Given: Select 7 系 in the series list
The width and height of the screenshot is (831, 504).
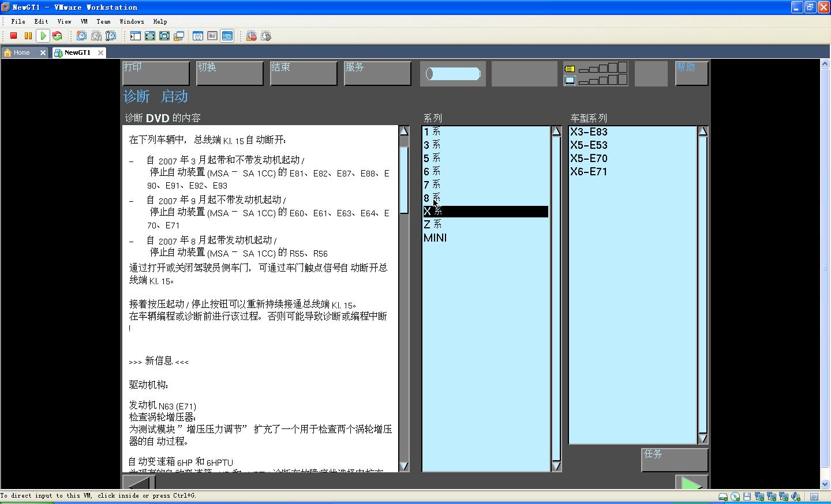Looking at the screenshot, I should tap(485, 185).
